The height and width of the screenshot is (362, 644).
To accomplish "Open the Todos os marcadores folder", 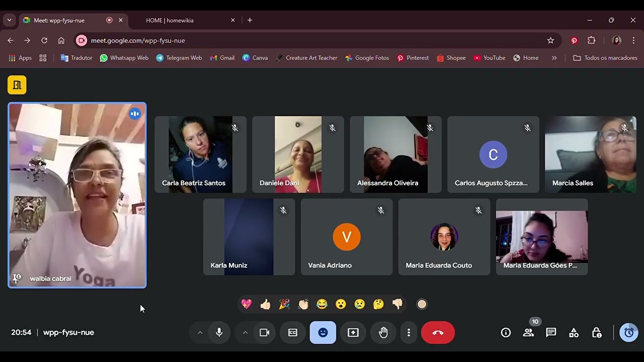I will [605, 58].
